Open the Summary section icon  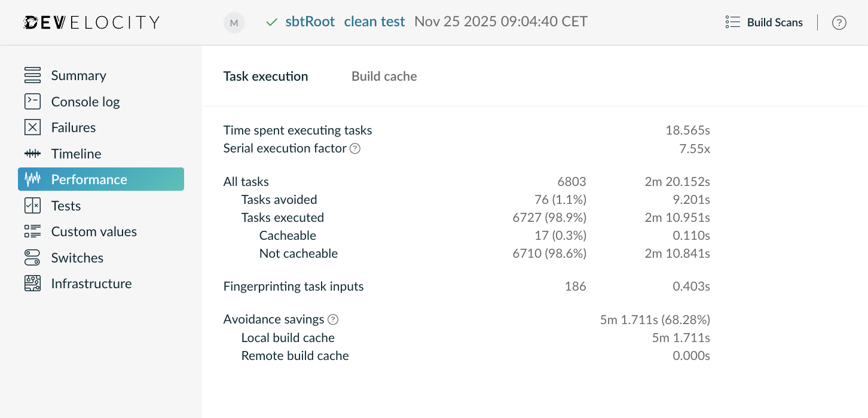(x=32, y=75)
